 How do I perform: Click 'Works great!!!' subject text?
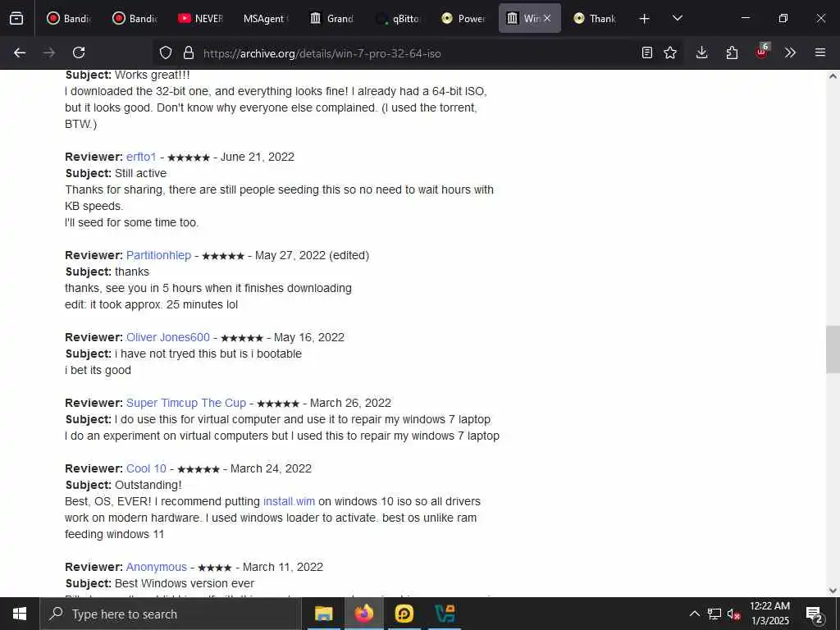point(152,75)
